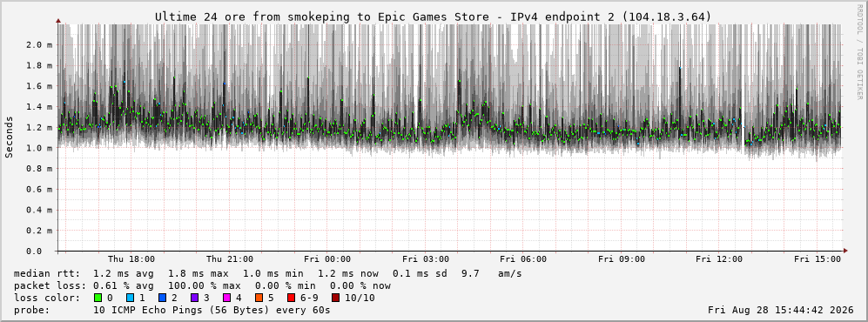
Task: Click the red 6-9 loss swatch
Action: coord(291,299)
